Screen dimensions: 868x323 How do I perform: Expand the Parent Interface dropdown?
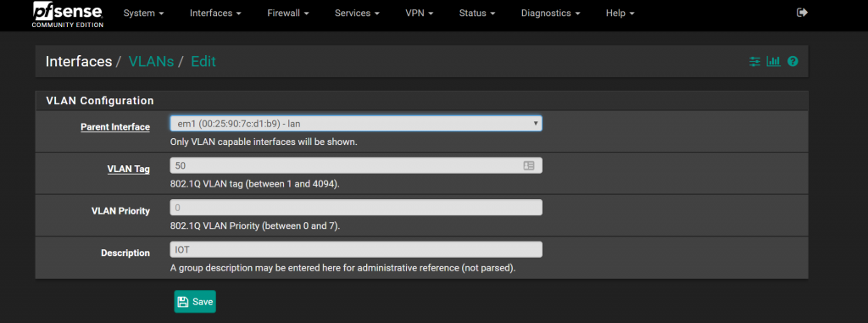click(x=355, y=123)
